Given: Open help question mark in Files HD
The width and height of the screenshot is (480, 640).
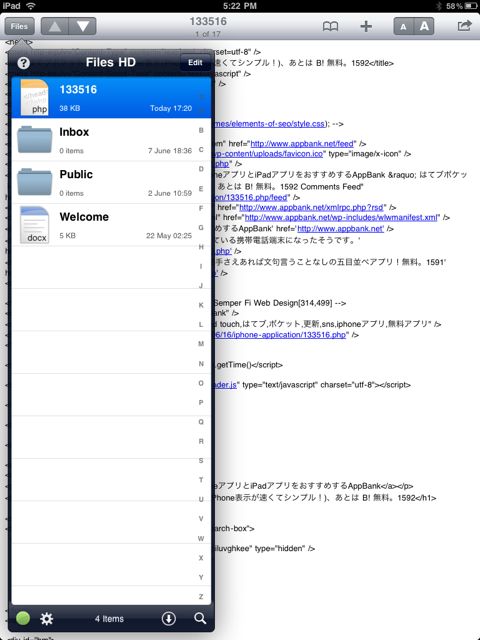Looking at the screenshot, I should [24, 63].
